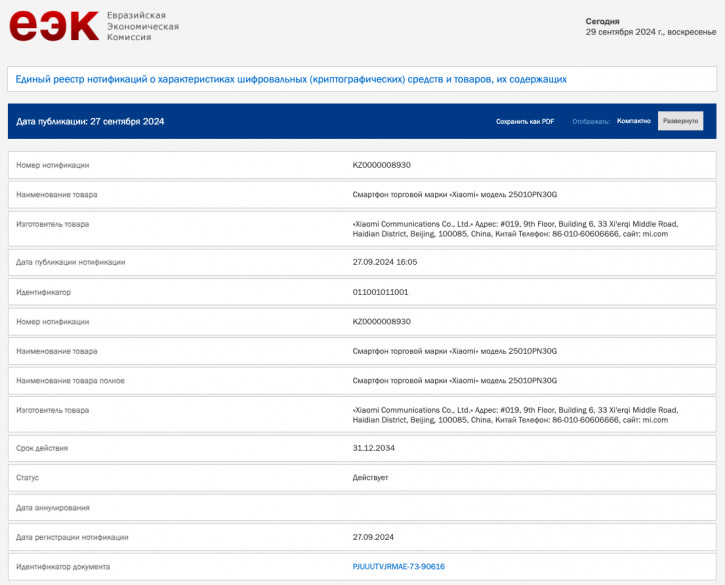
Task: Click validity date 31.12.2034
Action: (374, 448)
